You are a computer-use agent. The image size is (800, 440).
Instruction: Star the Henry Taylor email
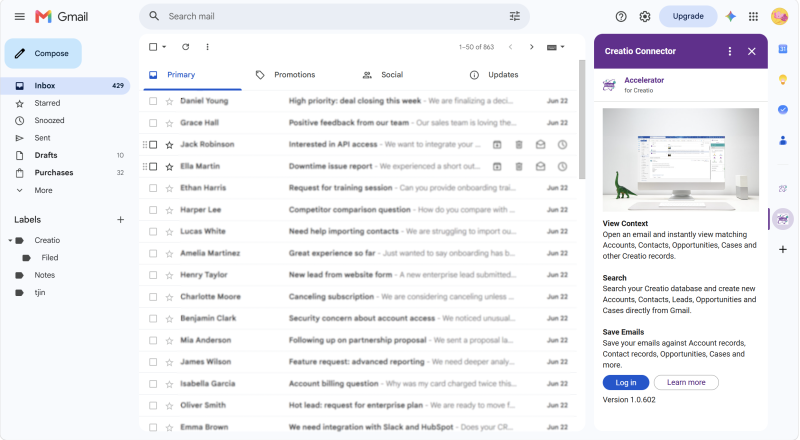click(169, 275)
